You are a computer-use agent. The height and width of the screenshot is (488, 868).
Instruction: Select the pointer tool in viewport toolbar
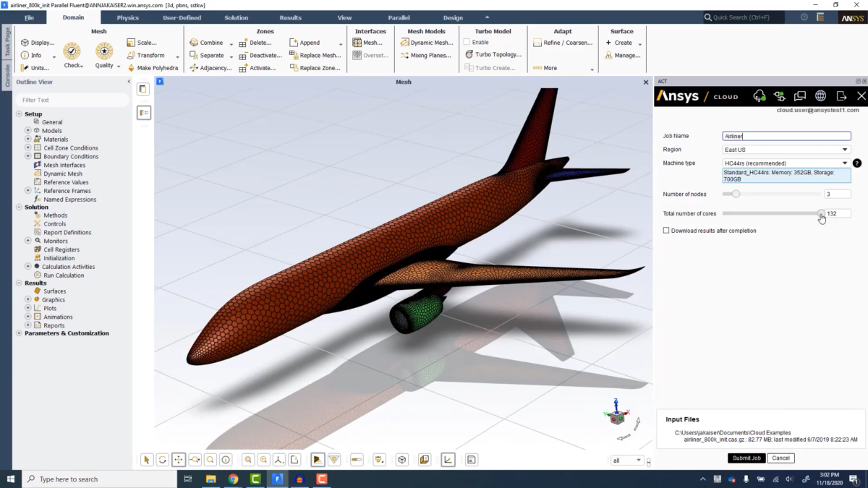(147, 459)
